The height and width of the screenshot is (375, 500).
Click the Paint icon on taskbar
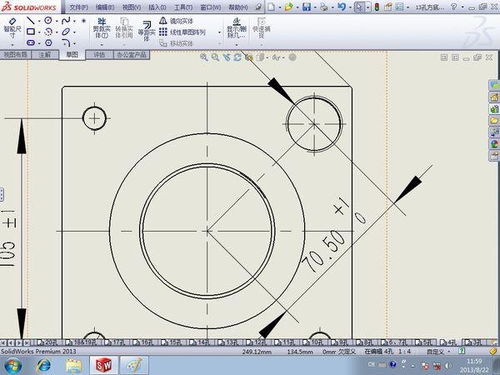tap(134, 365)
